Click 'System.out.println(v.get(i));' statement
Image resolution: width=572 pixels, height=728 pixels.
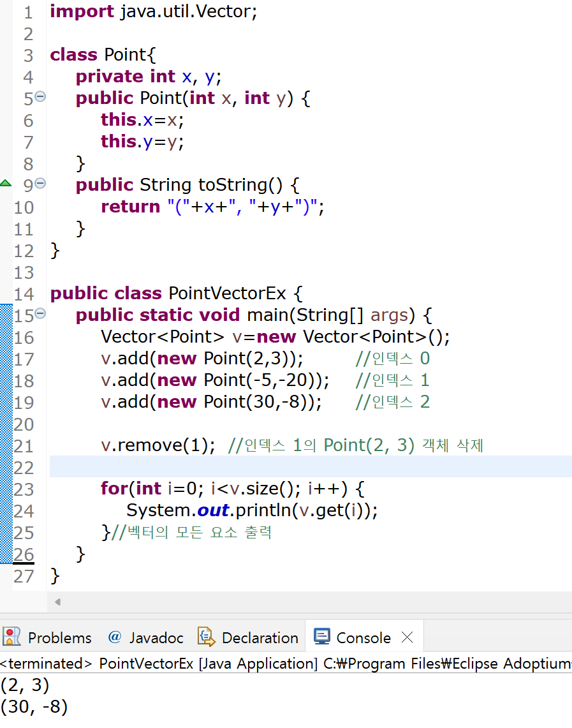click(x=253, y=510)
